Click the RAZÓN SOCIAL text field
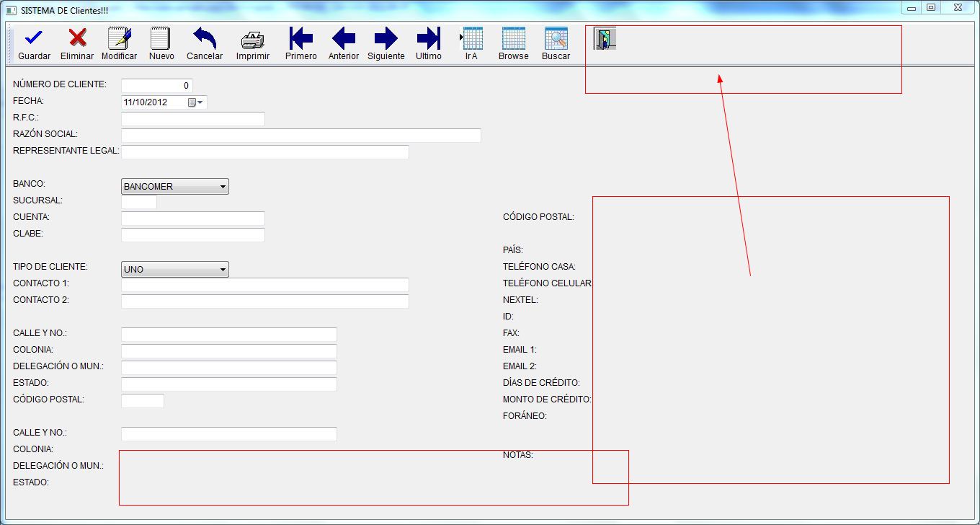980x525 pixels. (300, 135)
